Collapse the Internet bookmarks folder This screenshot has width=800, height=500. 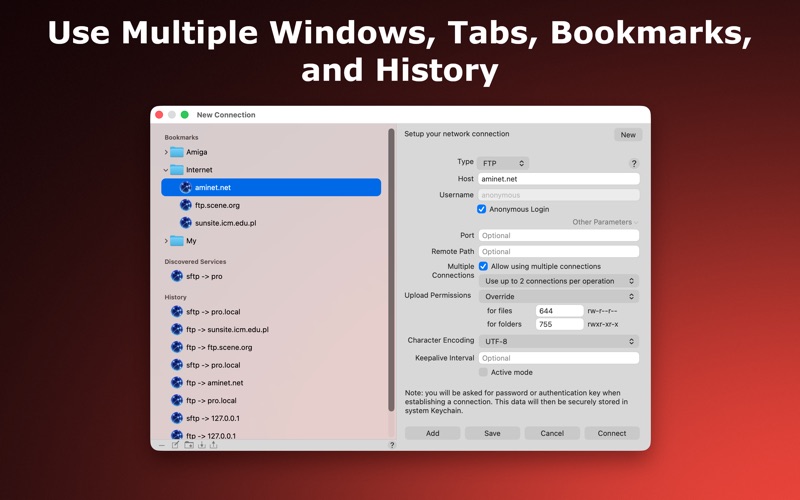tap(166, 170)
